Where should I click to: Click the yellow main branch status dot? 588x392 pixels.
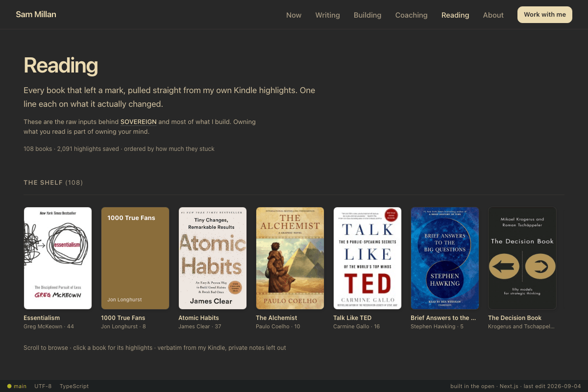pyautogui.click(x=9, y=386)
